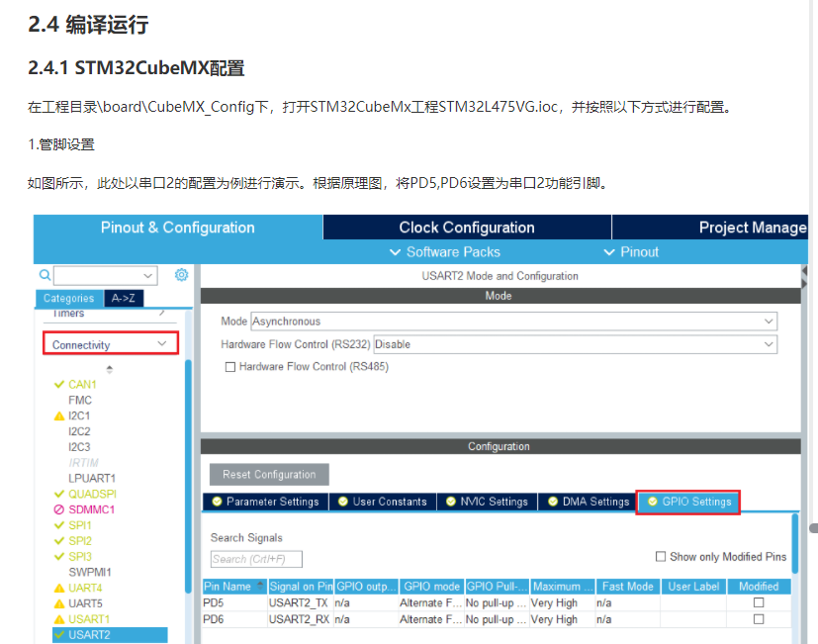The image size is (818, 644).
Task: Select I2C3 in the connectivity list
Action: (79, 447)
